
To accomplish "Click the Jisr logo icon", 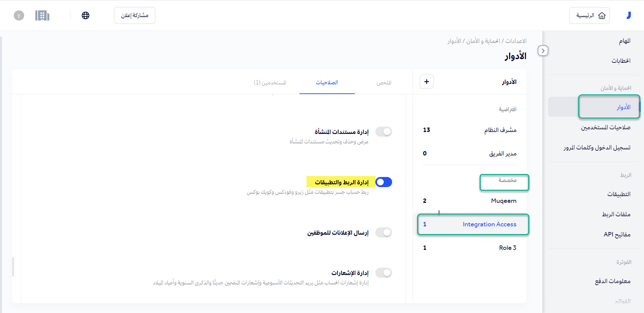I will 629,15.
